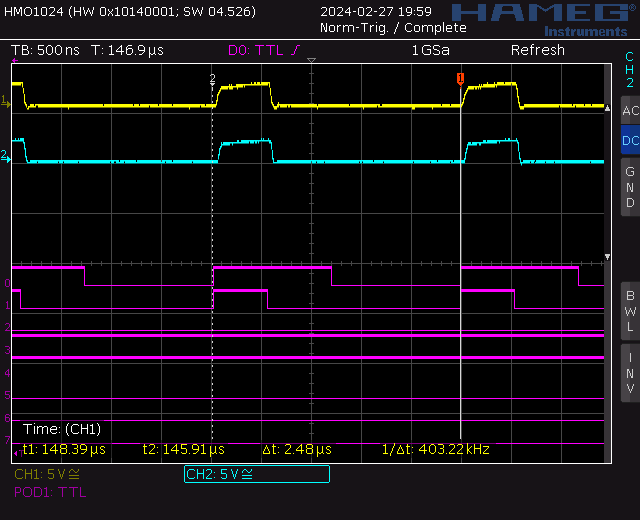Toggle the BWL bandwidth limit
640x520 pixels.
pos(629,311)
